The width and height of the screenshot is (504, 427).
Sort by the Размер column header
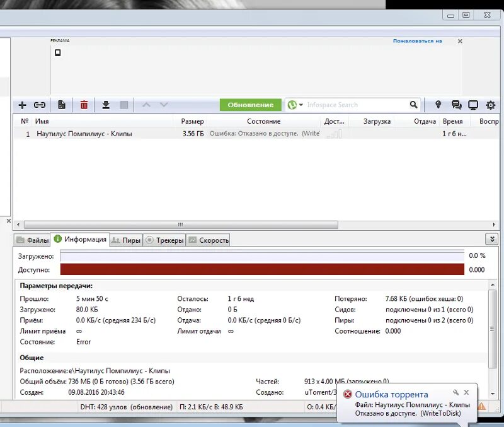click(190, 121)
